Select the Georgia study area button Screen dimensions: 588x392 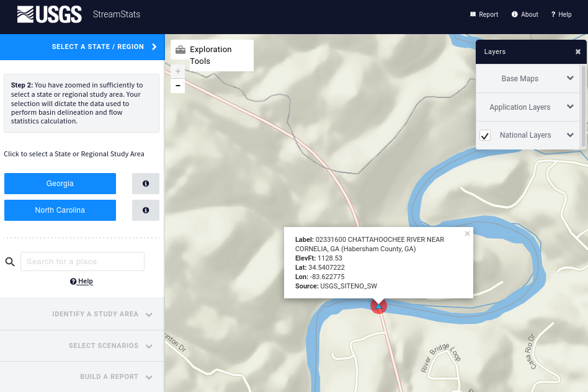(60, 184)
